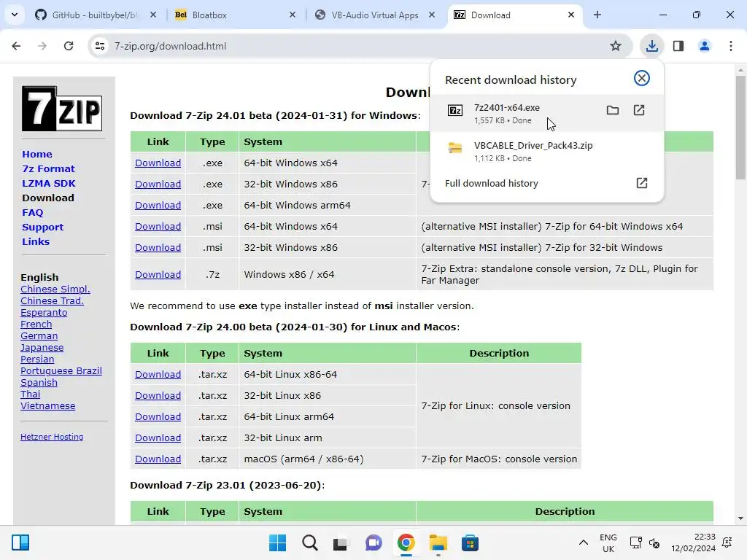The image size is (747, 560).
Task: Open Chrome side panel
Action: pos(678,46)
